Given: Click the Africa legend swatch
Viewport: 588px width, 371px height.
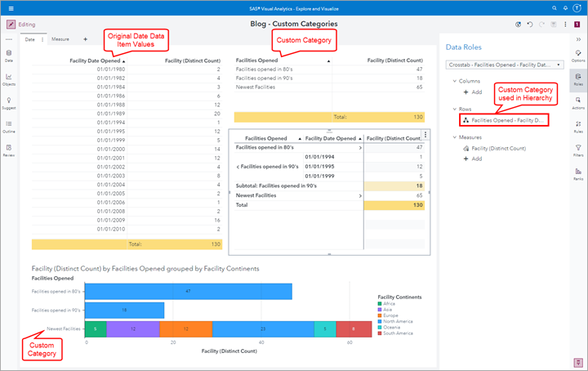Looking at the screenshot, I should tap(380, 303).
